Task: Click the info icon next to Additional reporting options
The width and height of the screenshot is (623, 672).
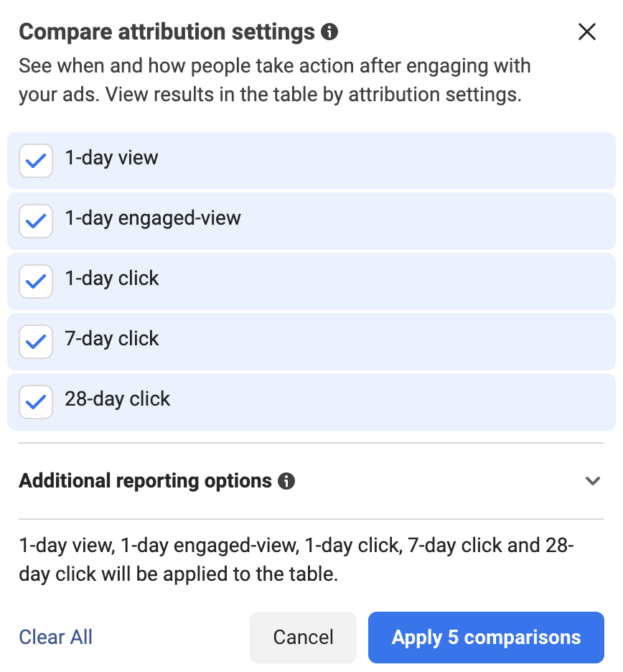Action: coord(286,481)
